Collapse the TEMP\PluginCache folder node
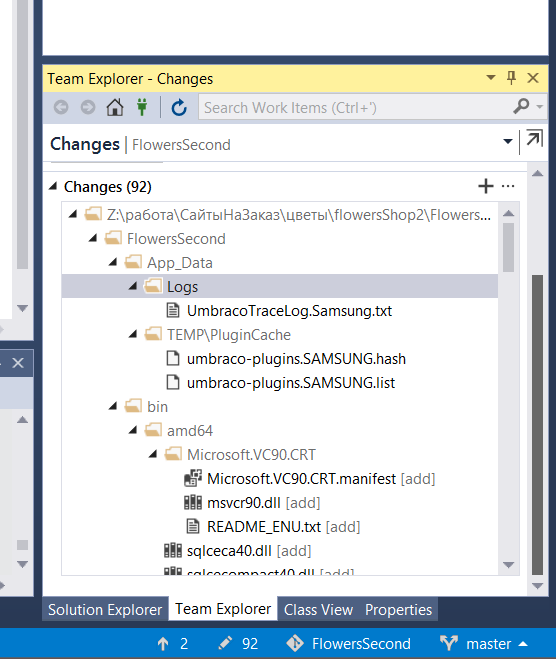556x659 pixels. tap(133, 334)
